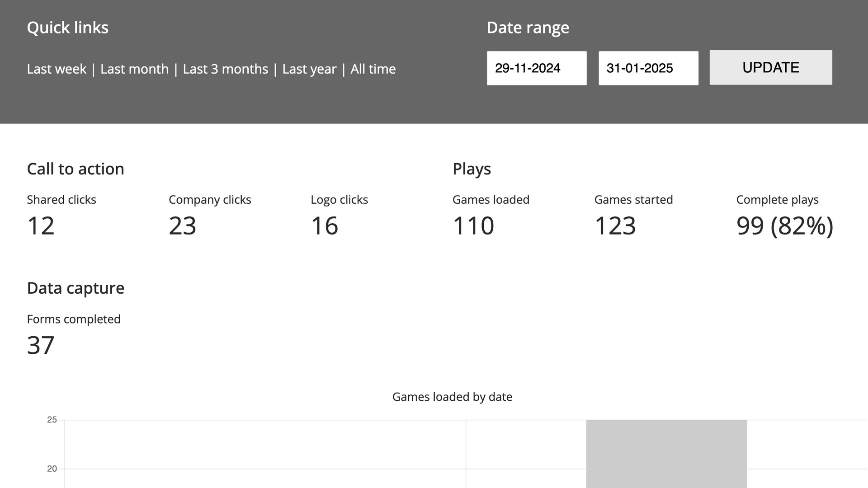Select the Games started figure 123
The height and width of the screenshot is (488, 868).
point(615,225)
